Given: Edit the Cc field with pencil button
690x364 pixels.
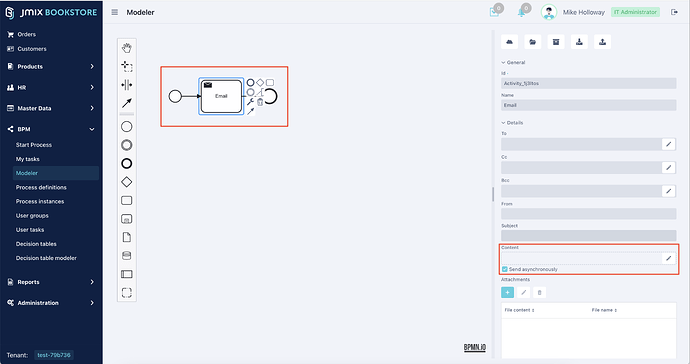Looking at the screenshot, I should point(668,167).
